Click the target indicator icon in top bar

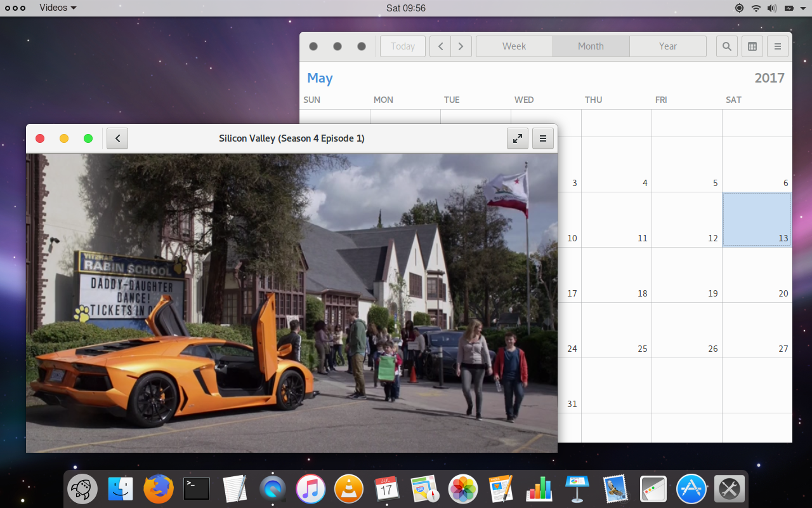point(739,8)
